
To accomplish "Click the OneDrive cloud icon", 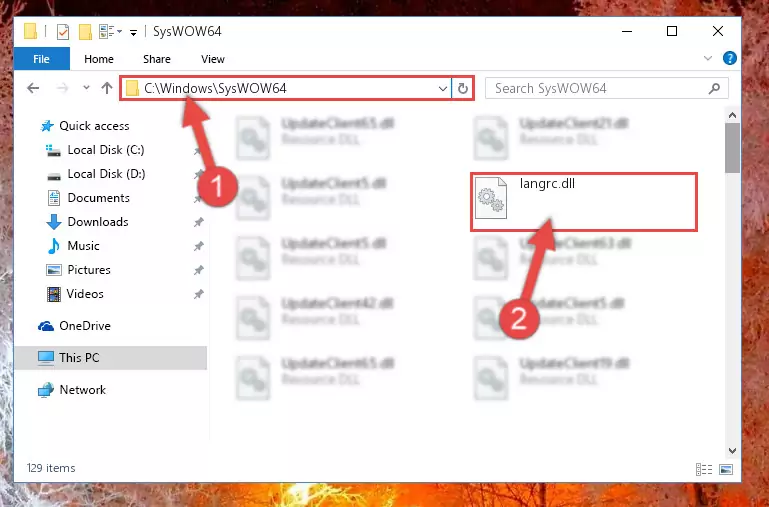I will pyautogui.click(x=46, y=326).
